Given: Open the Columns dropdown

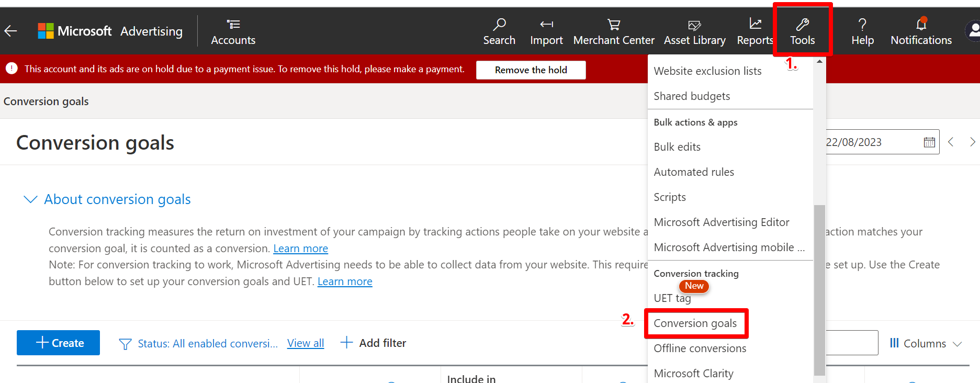Looking at the screenshot, I should pyautogui.click(x=926, y=343).
